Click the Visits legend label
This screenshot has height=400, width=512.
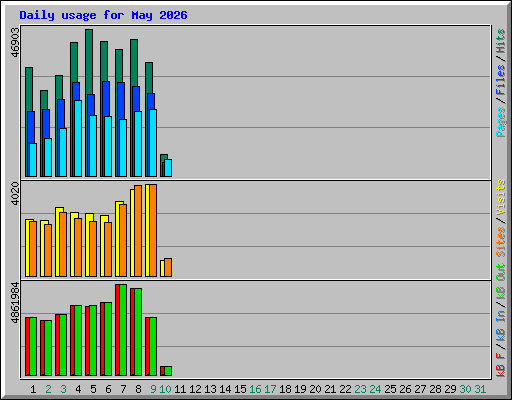(501, 197)
